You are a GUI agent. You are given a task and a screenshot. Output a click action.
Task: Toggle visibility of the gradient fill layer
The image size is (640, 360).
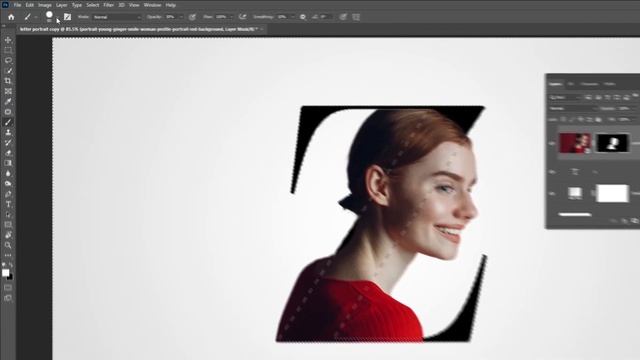552,193
